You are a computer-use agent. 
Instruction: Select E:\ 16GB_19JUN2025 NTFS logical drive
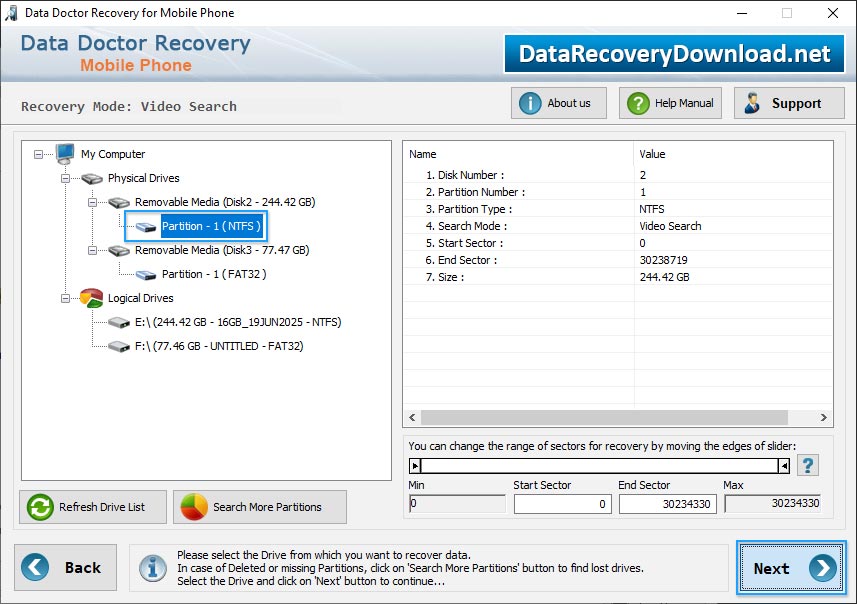tap(238, 322)
